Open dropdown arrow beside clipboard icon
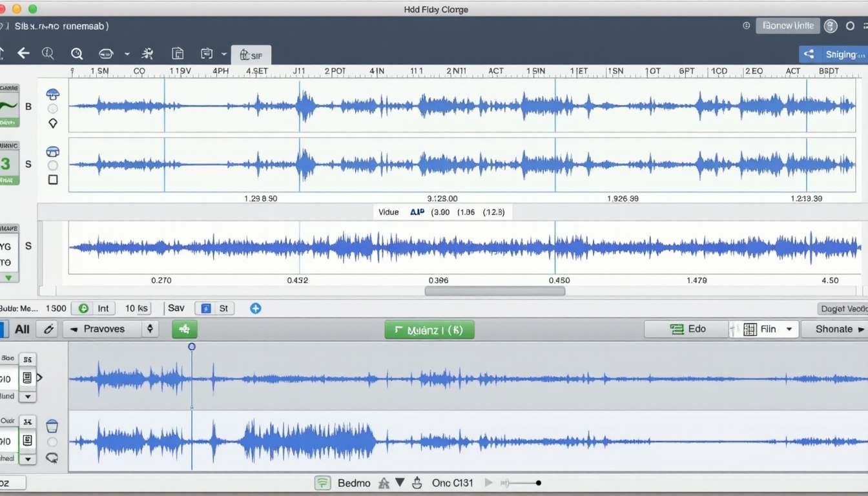Image resolution: width=868 pixels, height=496 pixels. 224,54
